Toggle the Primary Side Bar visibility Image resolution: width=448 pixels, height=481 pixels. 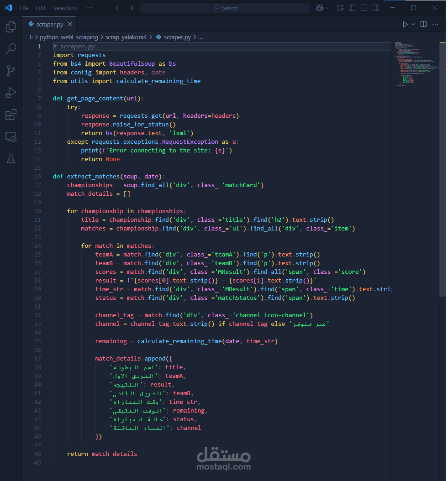[x=352, y=7]
